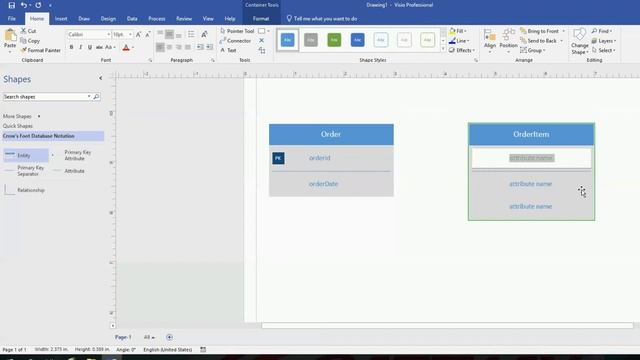
Task: Open the Line dropdown
Action: (459, 41)
